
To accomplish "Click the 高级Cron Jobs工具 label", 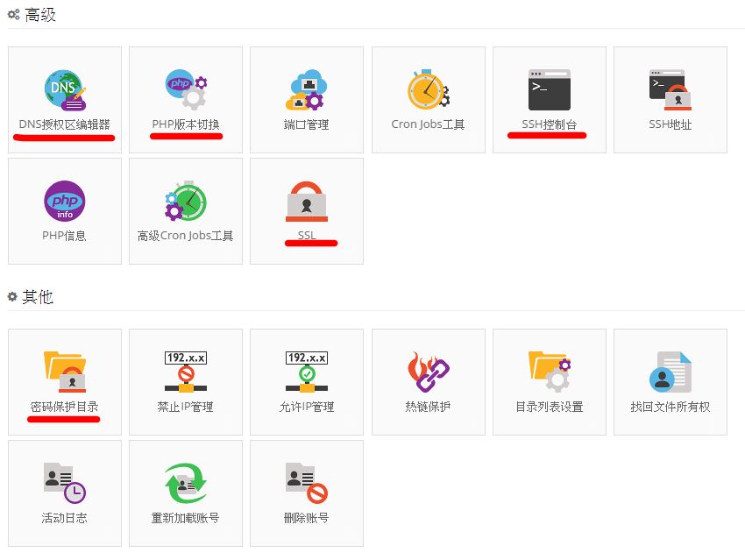I will pyautogui.click(x=185, y=236).
